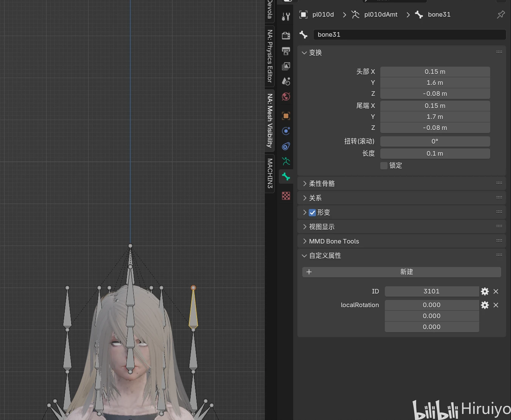Open the Physics properties tab
The image size is (511, 420).
point(286,131)
